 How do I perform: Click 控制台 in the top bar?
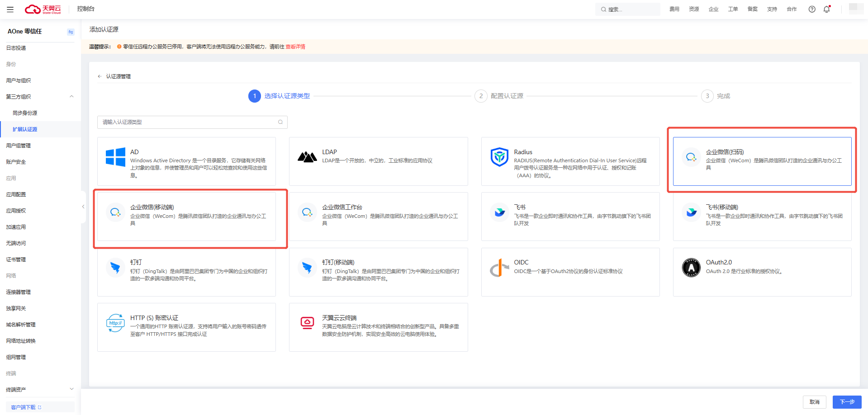tap(86, 9)
